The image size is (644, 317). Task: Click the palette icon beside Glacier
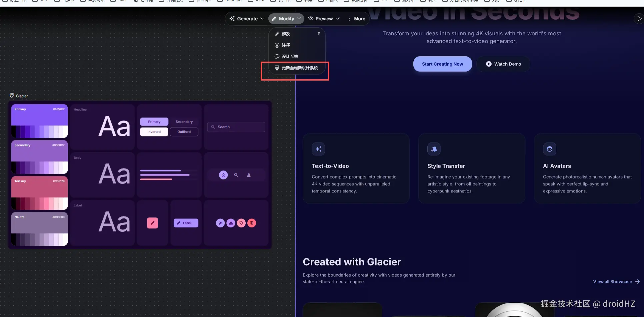pos(12,96)
